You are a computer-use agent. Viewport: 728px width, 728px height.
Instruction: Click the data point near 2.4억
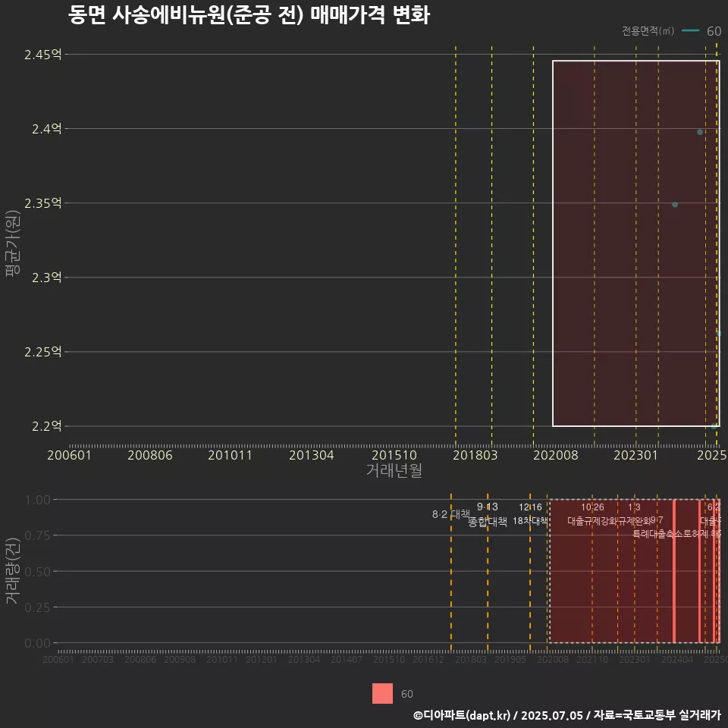700,132
